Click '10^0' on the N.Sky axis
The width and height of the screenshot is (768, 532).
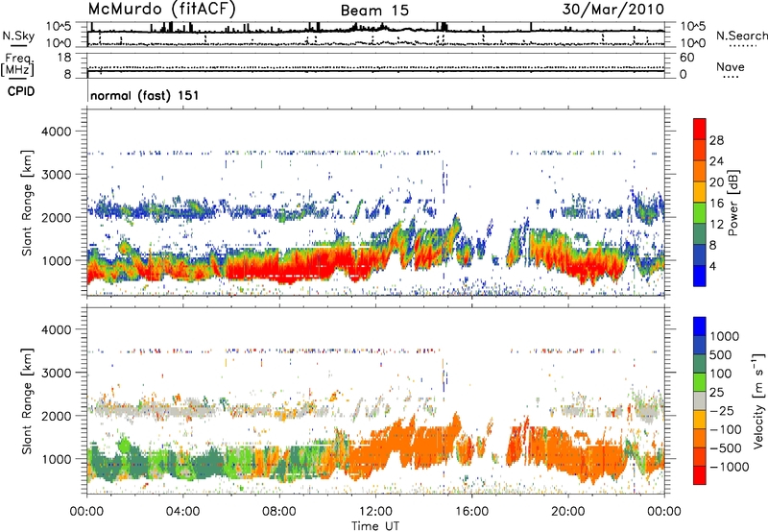point(59,43)
